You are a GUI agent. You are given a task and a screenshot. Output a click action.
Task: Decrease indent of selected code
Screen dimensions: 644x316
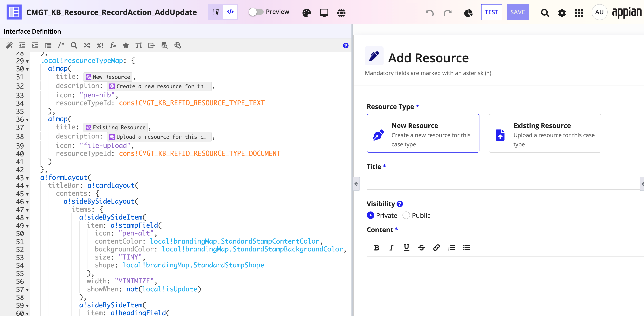(22, 45)
